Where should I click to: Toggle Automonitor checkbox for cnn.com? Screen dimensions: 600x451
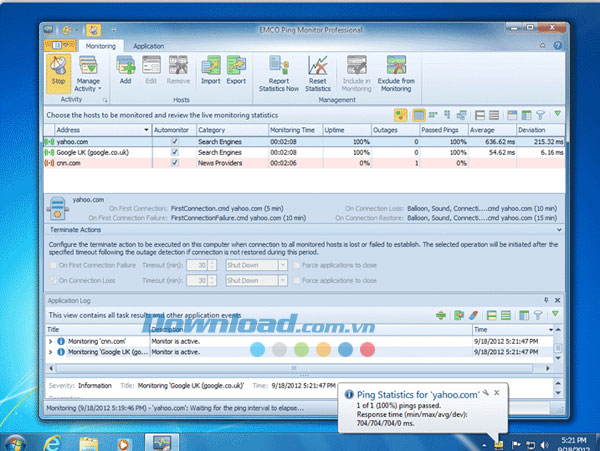coord(175,162)
